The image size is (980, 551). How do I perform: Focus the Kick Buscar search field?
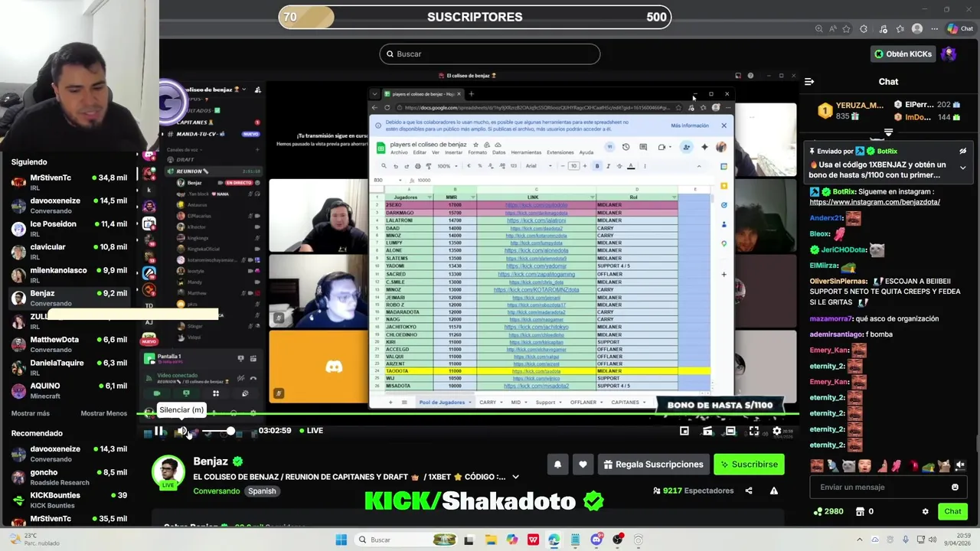click(490, 54)
